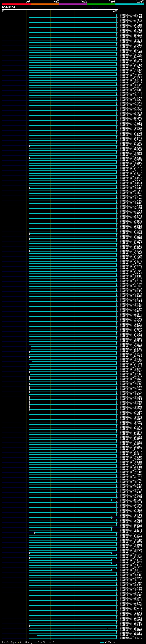
Task: Click the Large gaps legend text
Action: [28, 642]
